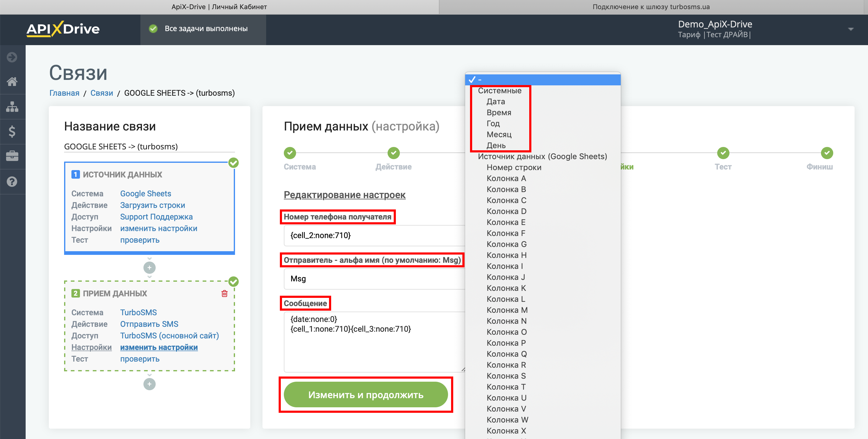Select Колонка M option
868x439 pixels.
coord(543,310)
